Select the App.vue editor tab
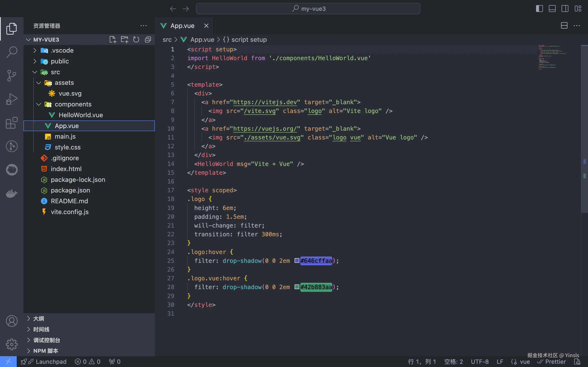The width and height of the screenshot is (588, 367). coord(182,26)
